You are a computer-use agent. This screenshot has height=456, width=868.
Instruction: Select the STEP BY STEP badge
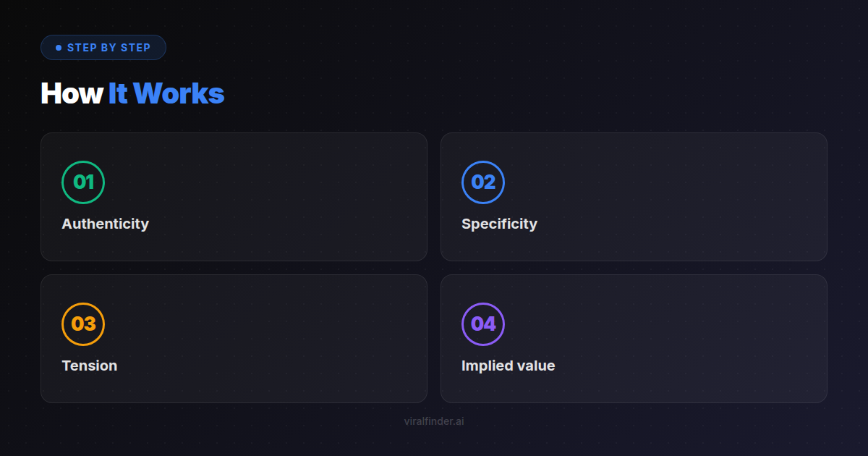[103, 47]
